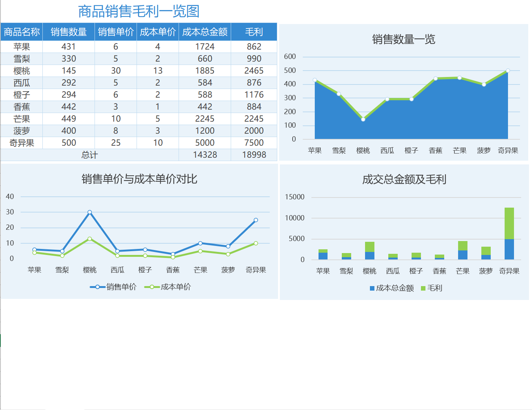Viewport: 532px width, 410px height.
Task: Click 奇异果 end marker on area chart
Action: [508, 71]
